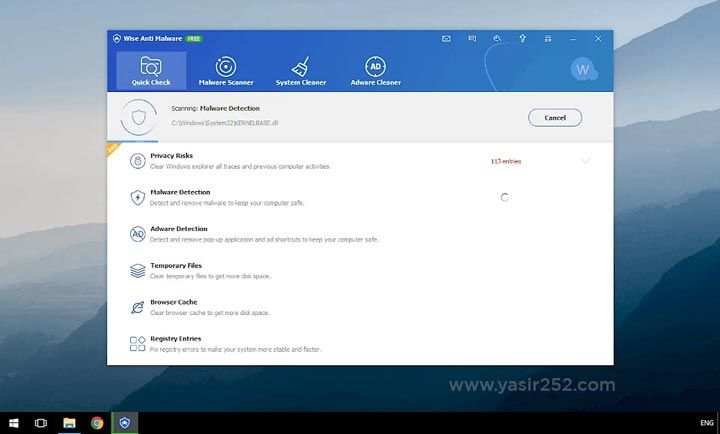Click the upgrade arrow icon in title bar
Viewport: 720px width, 434px height.
click(x=523, y=39)
